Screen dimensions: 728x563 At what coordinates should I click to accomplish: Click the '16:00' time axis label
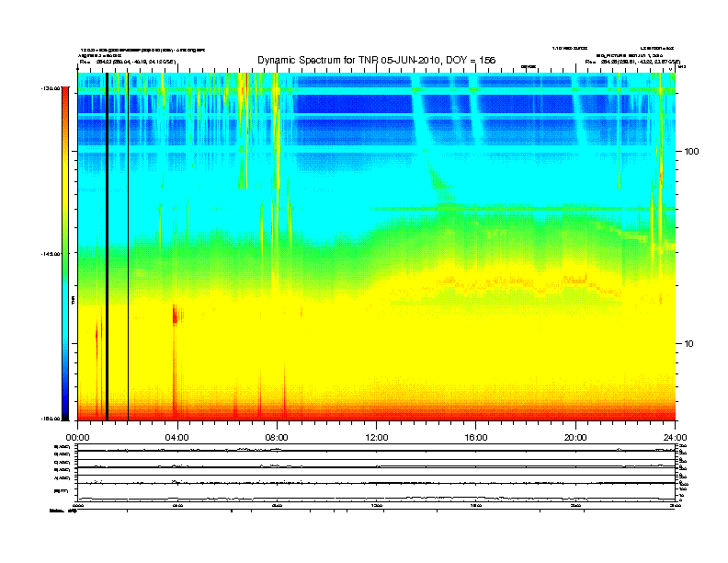[x=476, y=438]
